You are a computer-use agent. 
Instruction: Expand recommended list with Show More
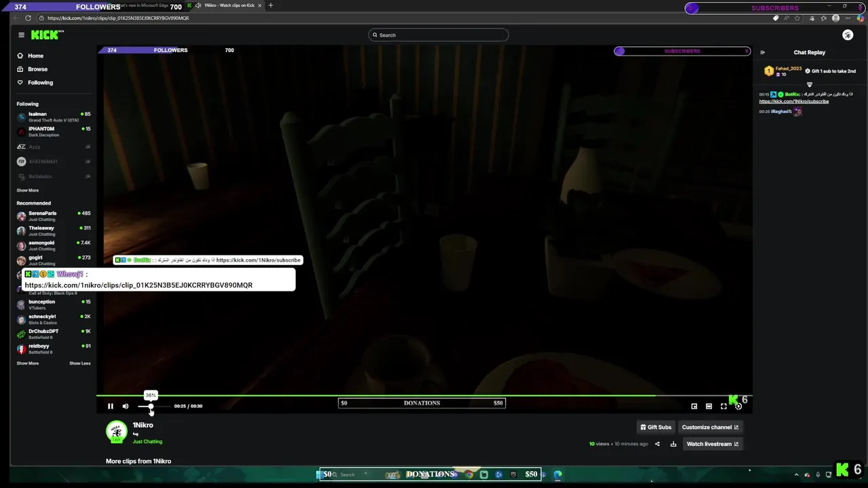28,363
